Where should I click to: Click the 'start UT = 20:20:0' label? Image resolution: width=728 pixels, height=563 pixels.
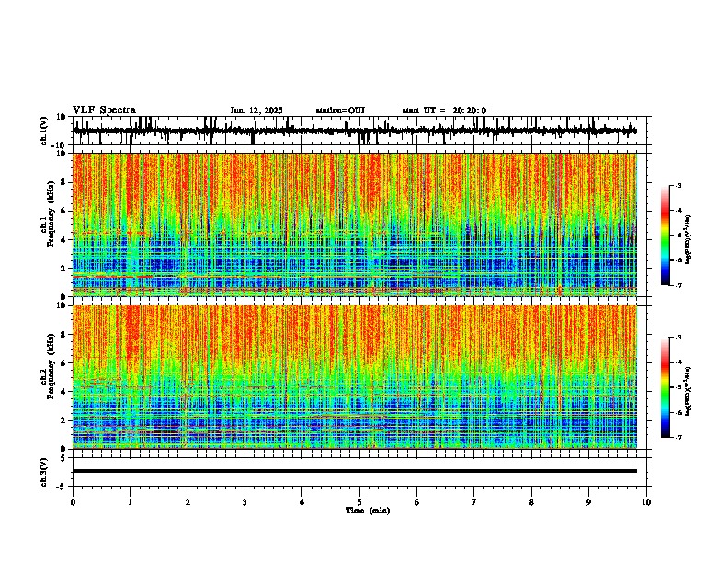coord(444,110)
